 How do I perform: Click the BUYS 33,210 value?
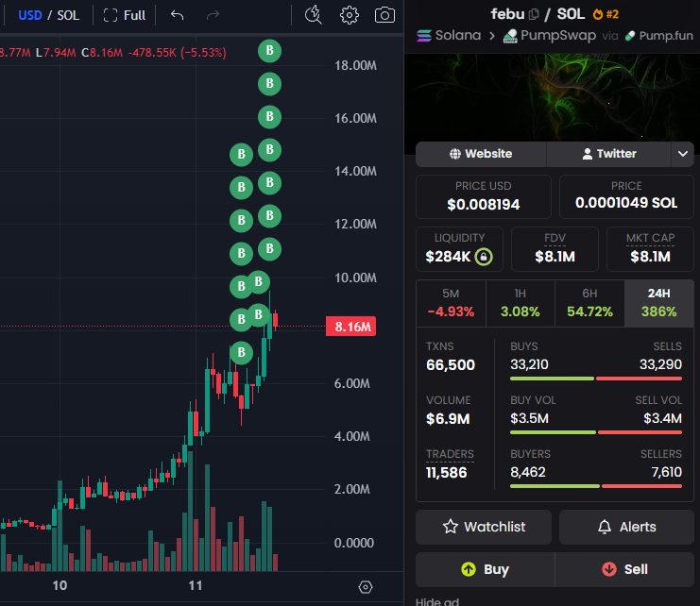point(529,364)
